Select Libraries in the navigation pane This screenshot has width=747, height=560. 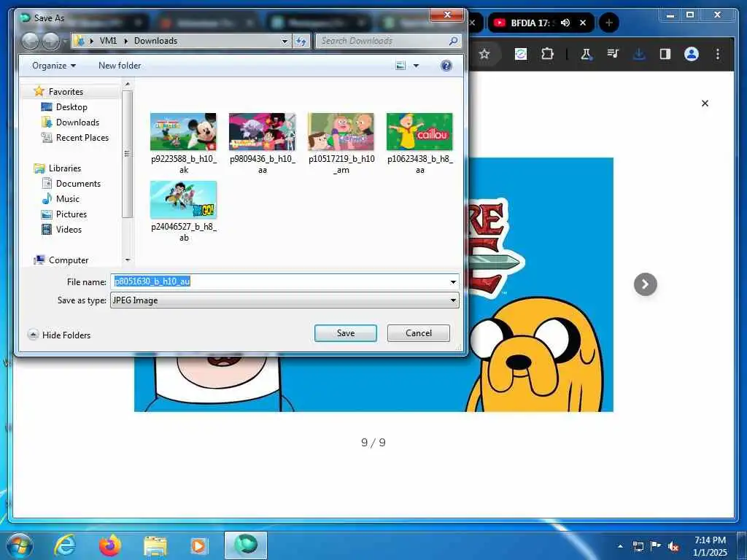65,168
